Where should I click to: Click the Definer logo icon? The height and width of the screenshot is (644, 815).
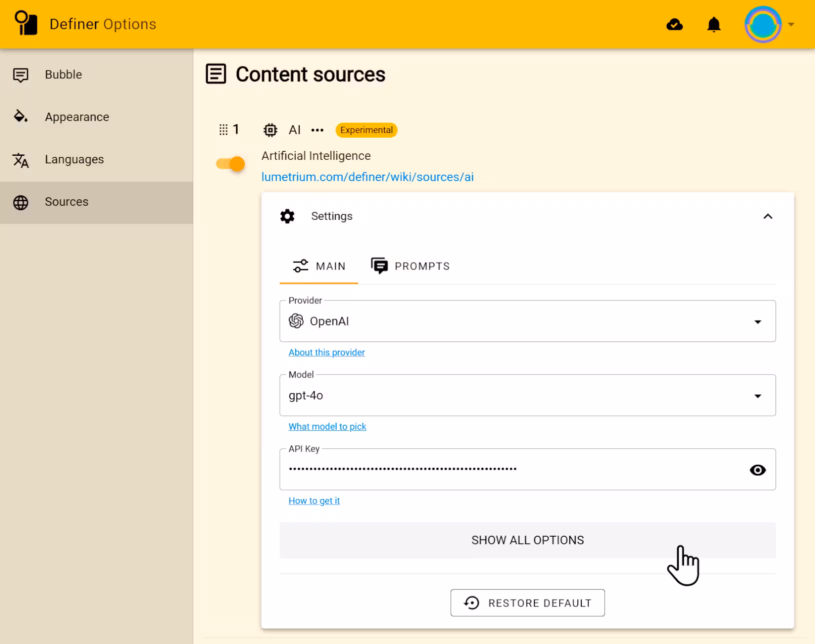click(26, 23)
